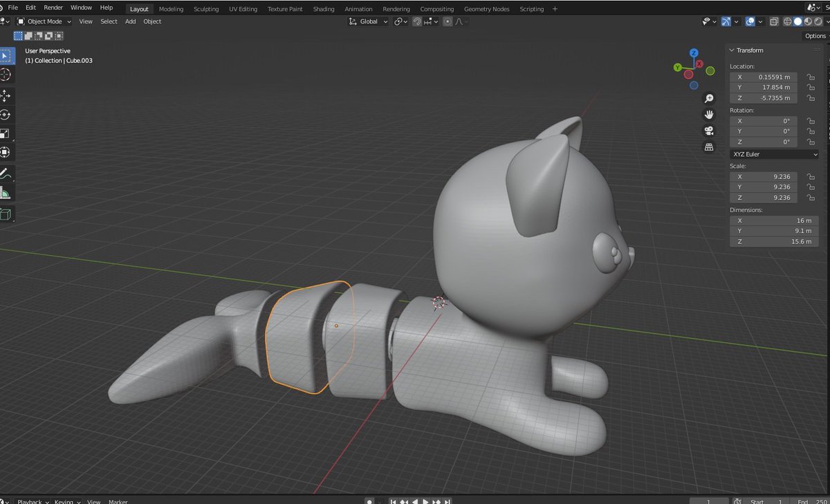The width and height of the screenshot is (830, 504).
Task: Switch to solid viewport shading
Action: pyautogui.click(x=798, y=21)
